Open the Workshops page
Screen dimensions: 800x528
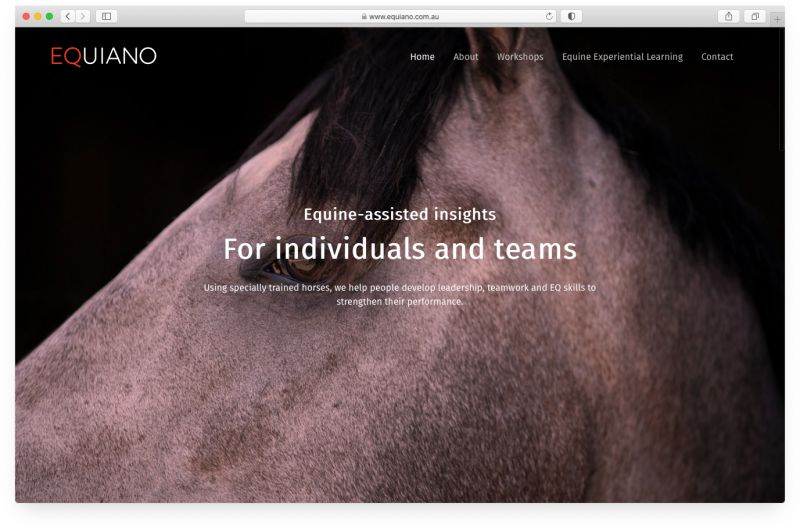tap(520, 57)
